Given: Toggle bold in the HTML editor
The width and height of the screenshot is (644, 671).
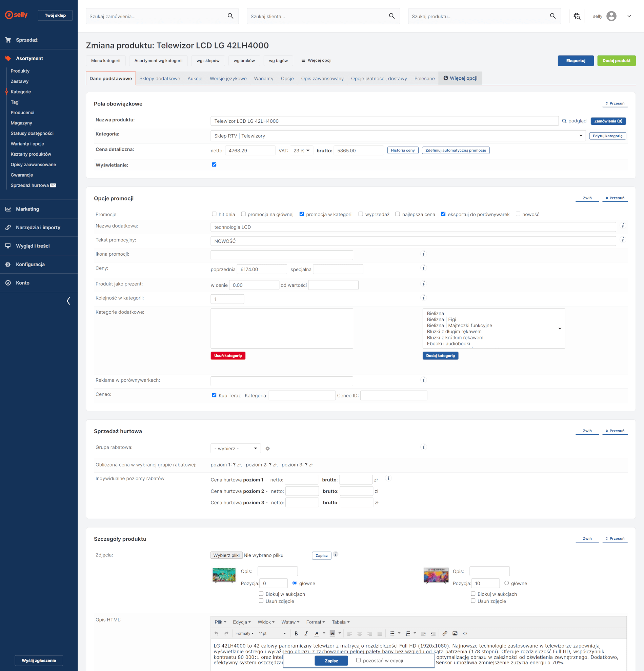Looking at the screenshot, I should coord(296,633).
